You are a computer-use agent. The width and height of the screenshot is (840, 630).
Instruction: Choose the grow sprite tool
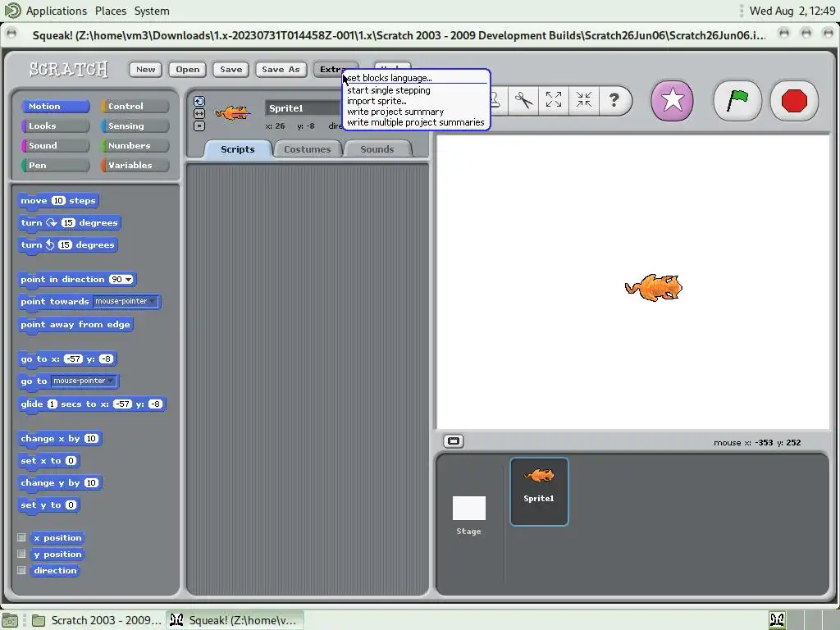(x=554, y=100)
